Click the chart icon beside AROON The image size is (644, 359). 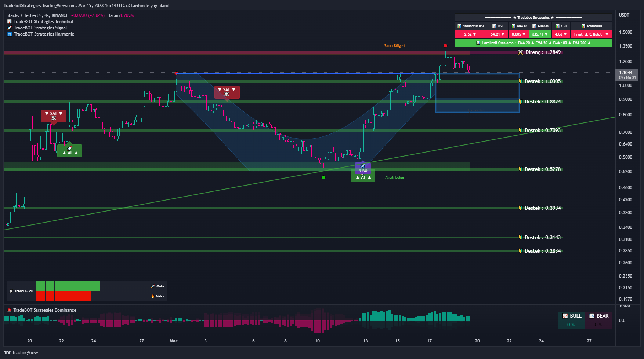coord(534,26)
